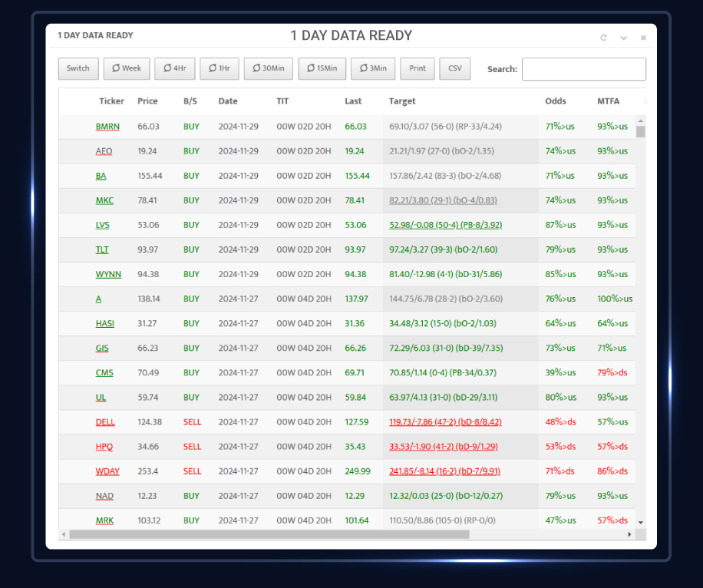Open the GIS ticker link

pyautogui.click(x=102, y=348)
